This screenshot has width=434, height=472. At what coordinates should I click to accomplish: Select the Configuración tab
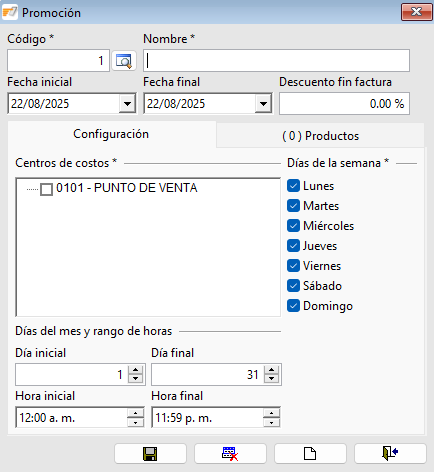point(111,134)
